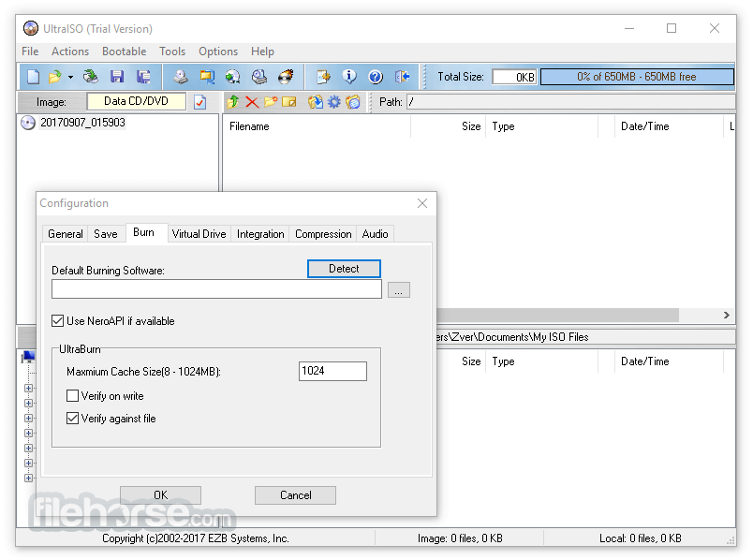Click the Detect button
753x560 pixels.
coord(344,269)
